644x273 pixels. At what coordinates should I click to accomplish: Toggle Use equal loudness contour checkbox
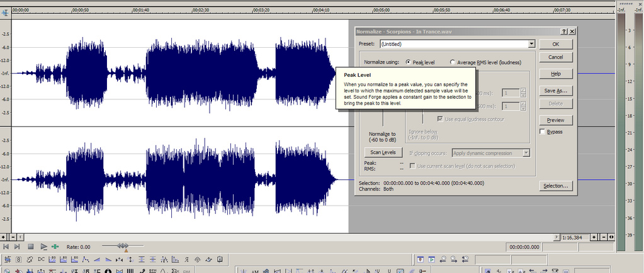point(440,119)
